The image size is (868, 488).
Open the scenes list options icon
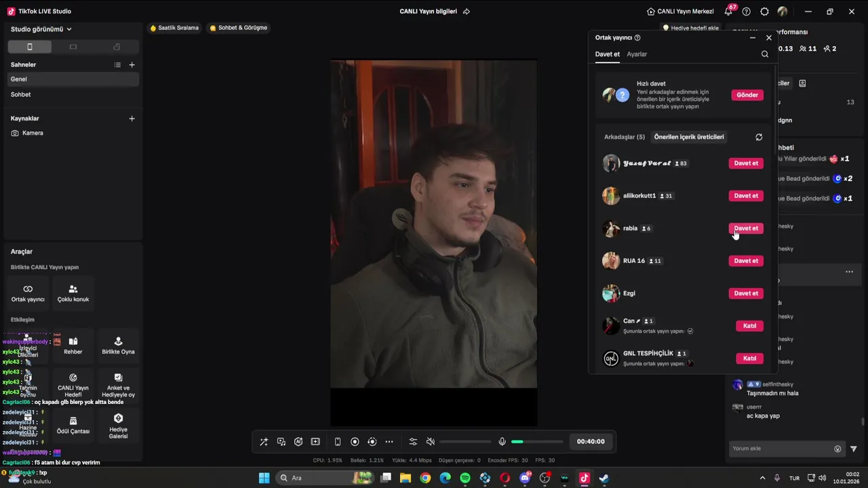tap(117, 65)
